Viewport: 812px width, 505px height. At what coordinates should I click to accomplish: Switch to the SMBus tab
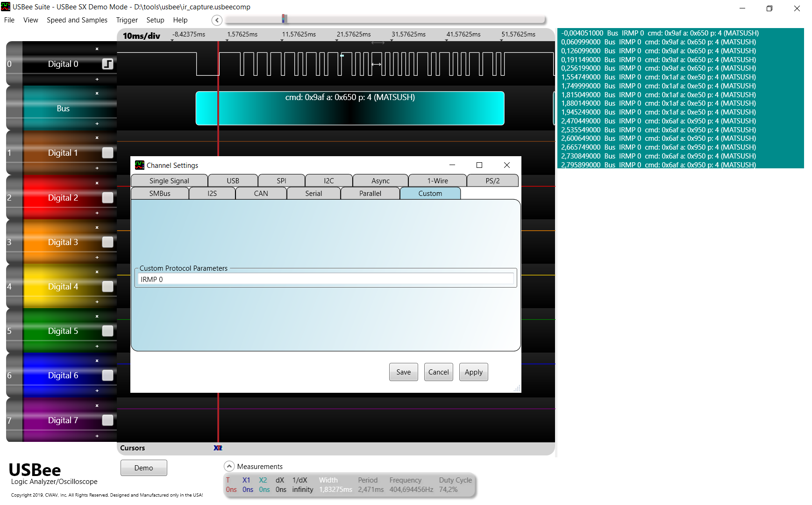160,193
